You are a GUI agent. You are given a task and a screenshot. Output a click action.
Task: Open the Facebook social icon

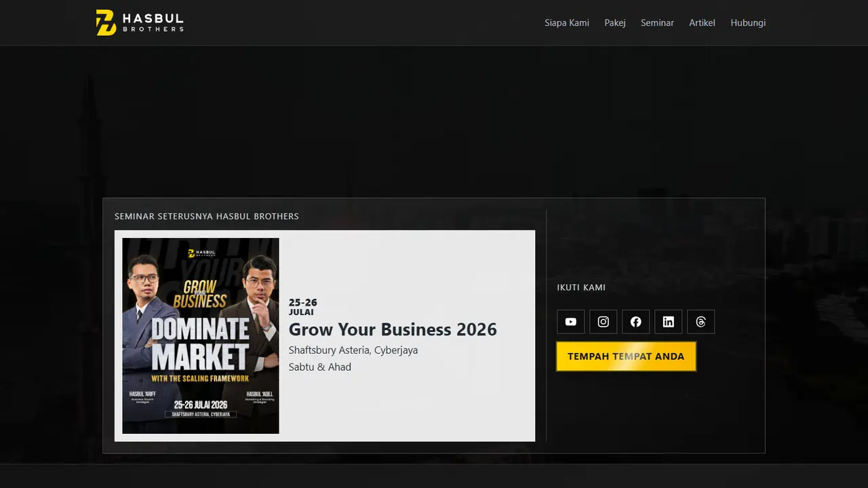[x=636, y=322]
